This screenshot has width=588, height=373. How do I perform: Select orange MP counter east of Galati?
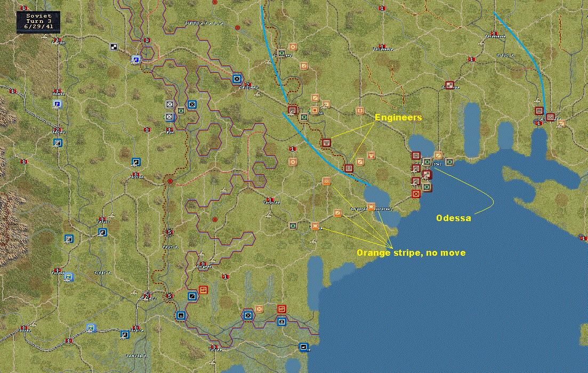(203, 290)
